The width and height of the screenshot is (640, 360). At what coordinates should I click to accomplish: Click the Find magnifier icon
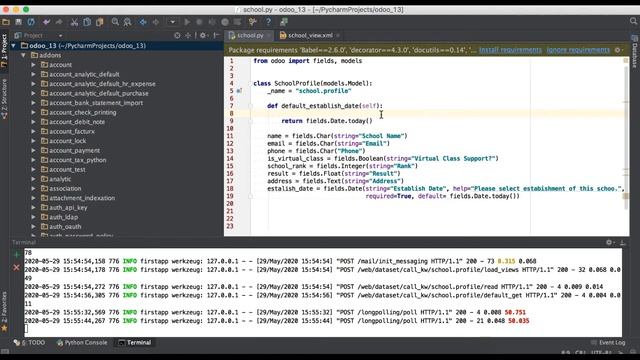click(115, 22)
